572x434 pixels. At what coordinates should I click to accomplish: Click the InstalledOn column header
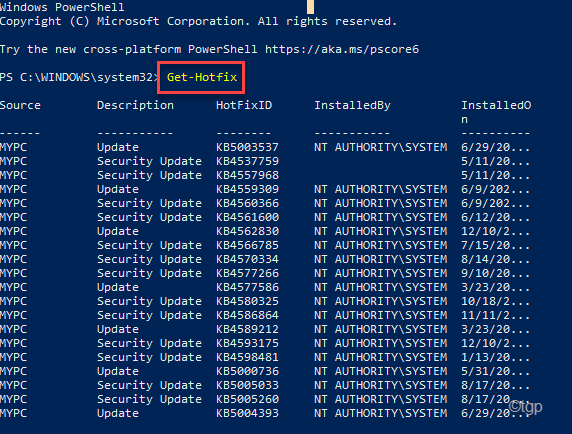(x=496, y=112)
